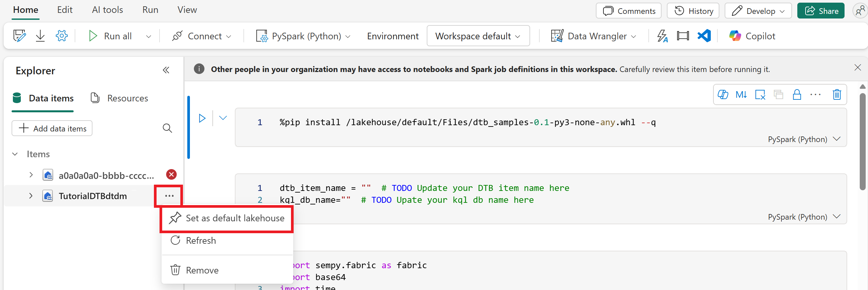Click the user account icon in the header
Viewport: 868px width, 290px height.
pyautogui.click(x=860, y=11)
